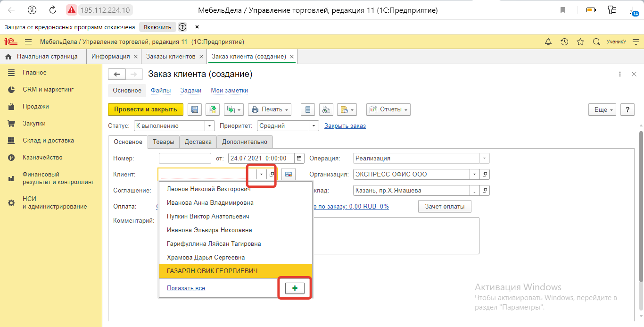Screen dimensions: 644x327
Task: Open the Печать dropdown menu
Action: (270, 109)
